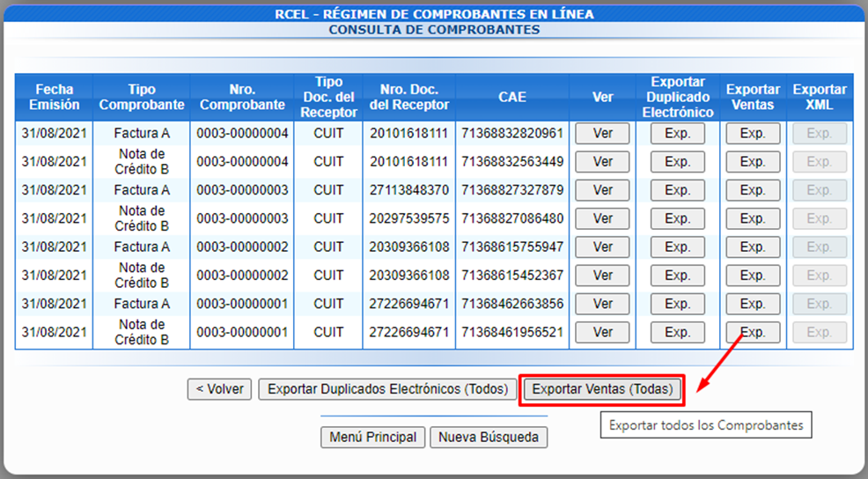Click Ver for Factura A 0003-00000004
868x479 pixels.
[602, 134]
